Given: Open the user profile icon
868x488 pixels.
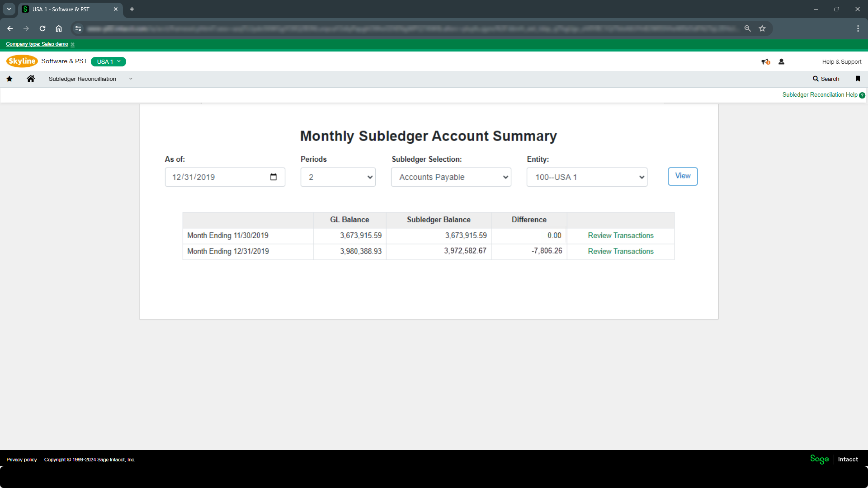Looking at the screenshot, I should click(x=781, y=62).
